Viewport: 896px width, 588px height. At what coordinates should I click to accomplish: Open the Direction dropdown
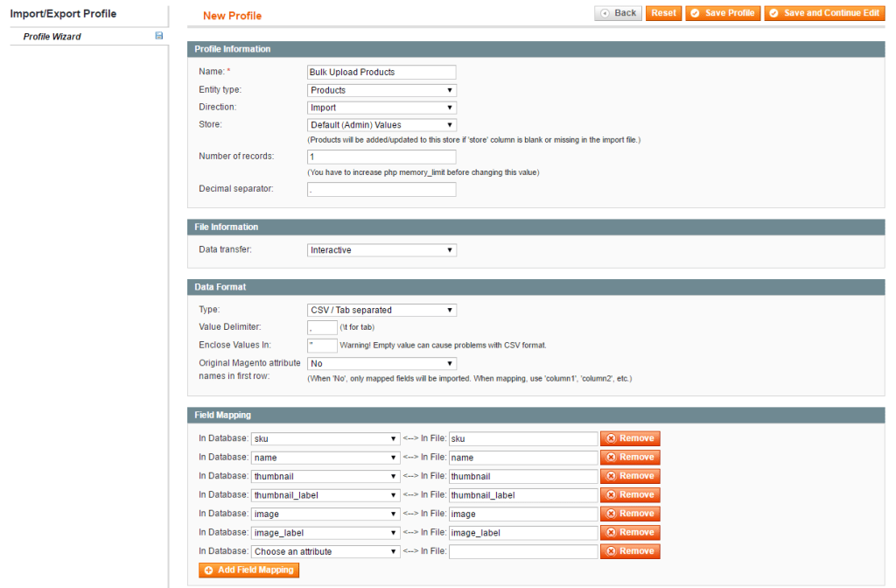tap(381, 107)
